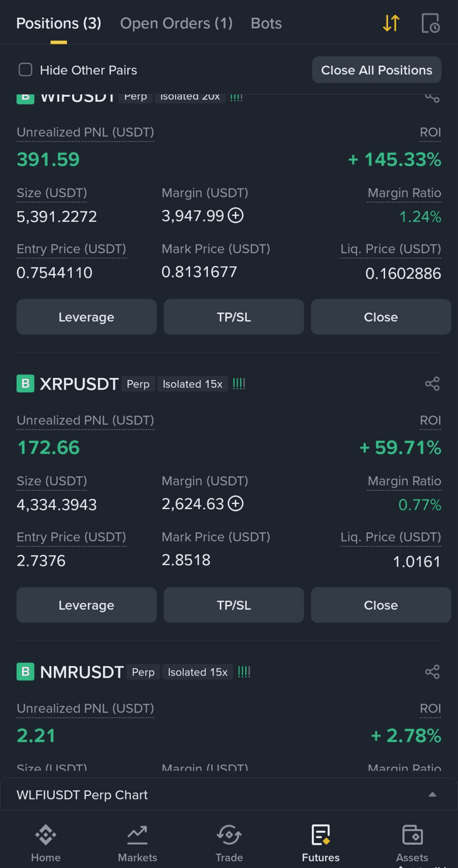Switch to the Positions (3) tab
Image resolution: width=458 pixels, height=868 pixels.
tap(59, 23)
